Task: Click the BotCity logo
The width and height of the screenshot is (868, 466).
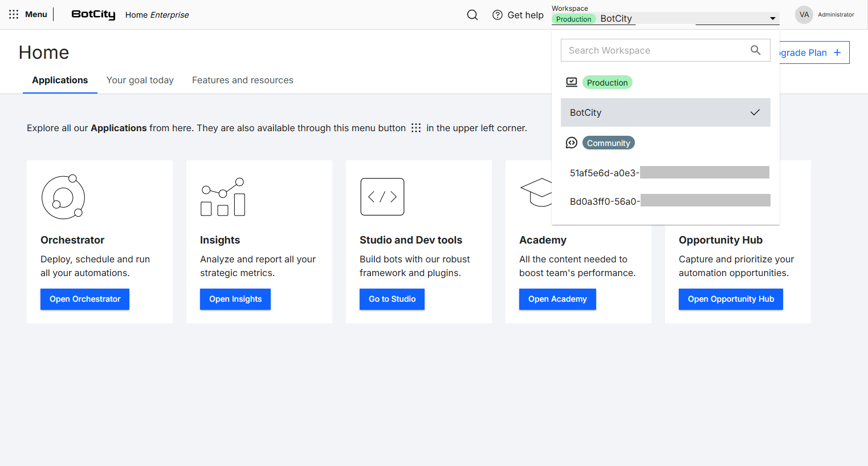Action: click(93, 15)
